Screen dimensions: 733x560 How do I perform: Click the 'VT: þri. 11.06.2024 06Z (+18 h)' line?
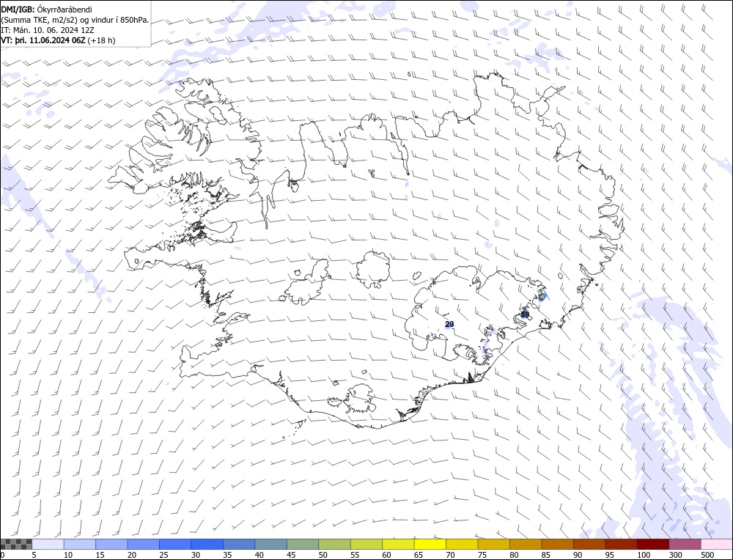(58, 40)
